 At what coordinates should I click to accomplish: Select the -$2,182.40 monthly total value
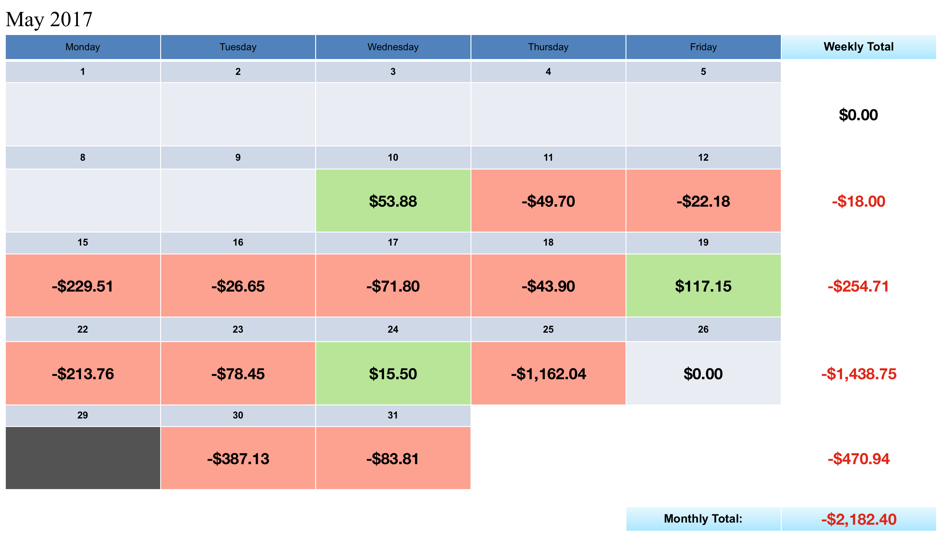[858, 519]
